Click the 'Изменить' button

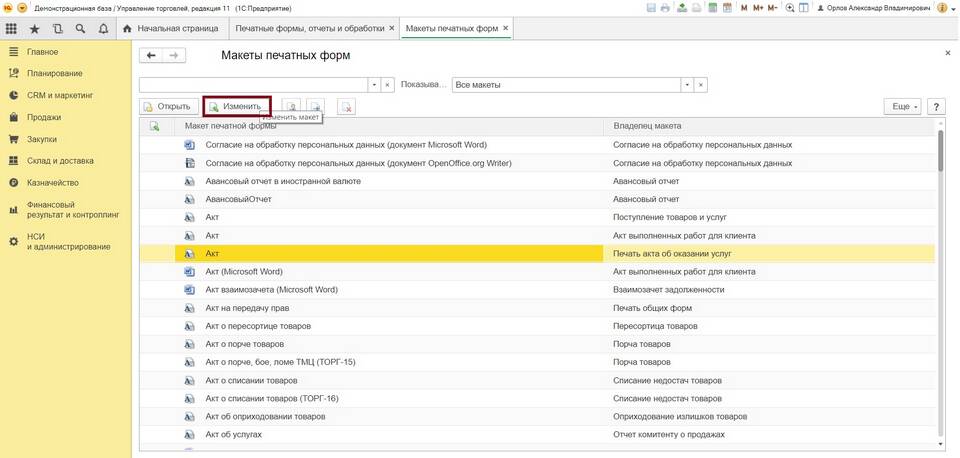236,106
